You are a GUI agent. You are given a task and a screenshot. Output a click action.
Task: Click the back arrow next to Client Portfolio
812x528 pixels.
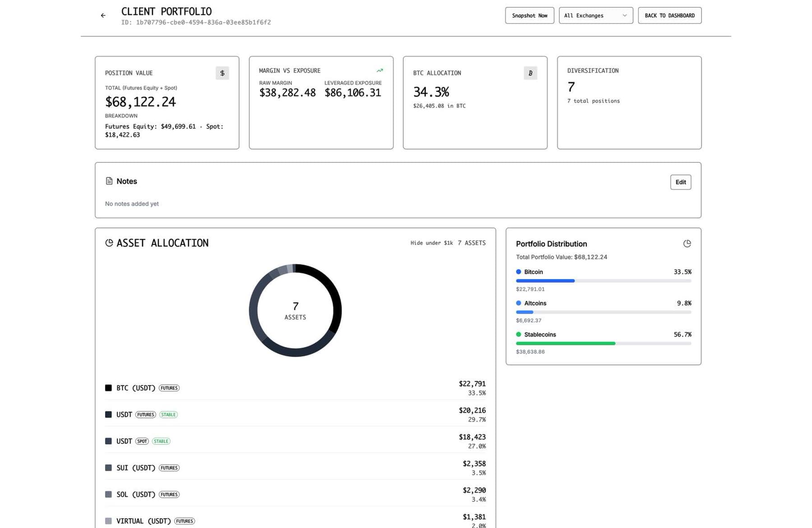point(103,15)
